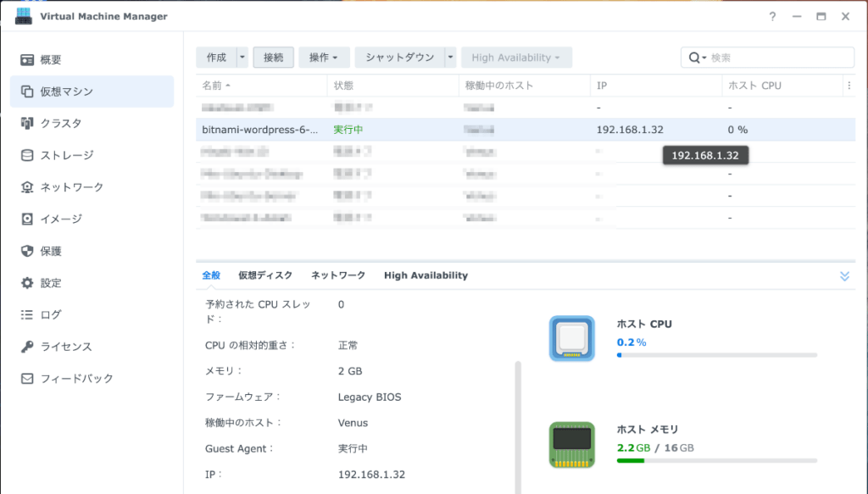Click the 作成 button

pos(216,58)
